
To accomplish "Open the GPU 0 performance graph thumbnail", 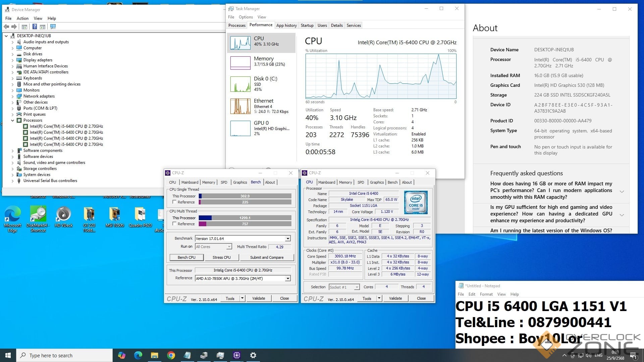I will click(240, 128).
